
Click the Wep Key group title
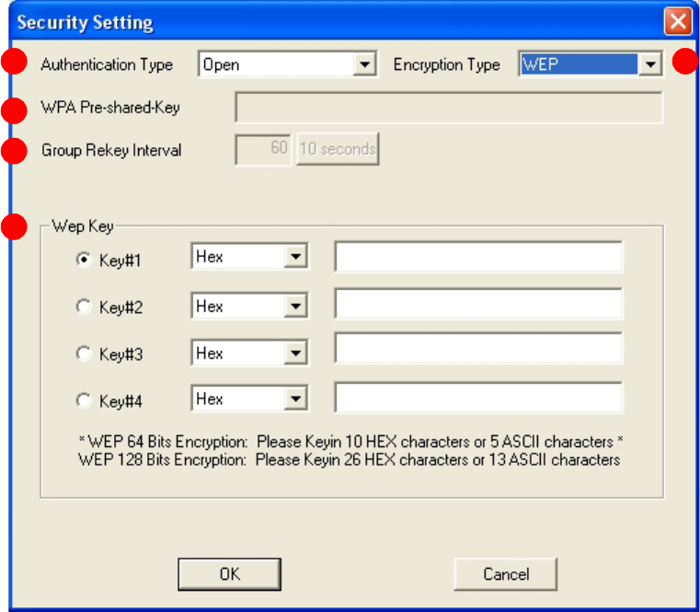click(83, 226)
